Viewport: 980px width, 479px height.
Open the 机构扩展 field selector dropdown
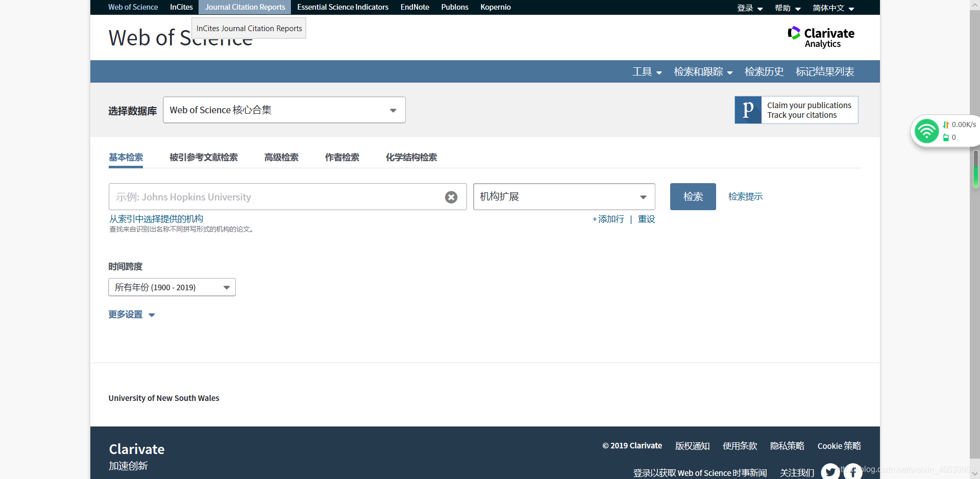[x=564, y=196]
